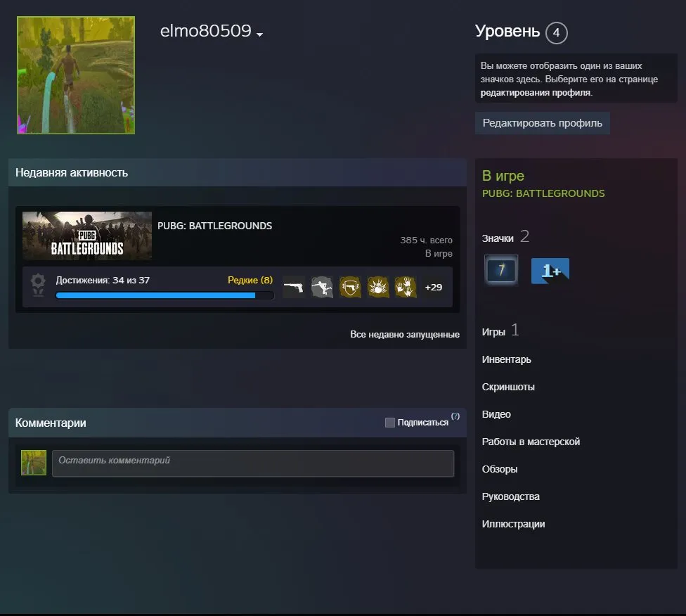686x616 pixels.
Task: Click the Редактировать профиль button
Action: pyautogui.click(x=543, y=123)
